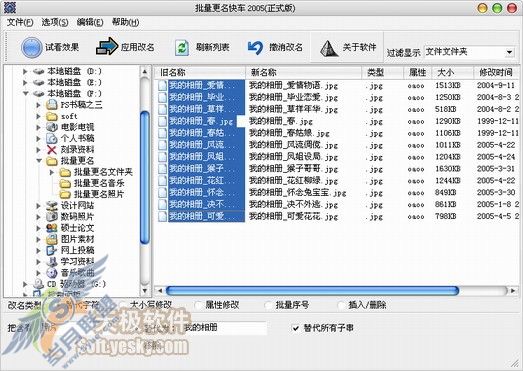523x371 pixels.
Task: Click the 个人书稿 folder icon
Action: point(52,138)
